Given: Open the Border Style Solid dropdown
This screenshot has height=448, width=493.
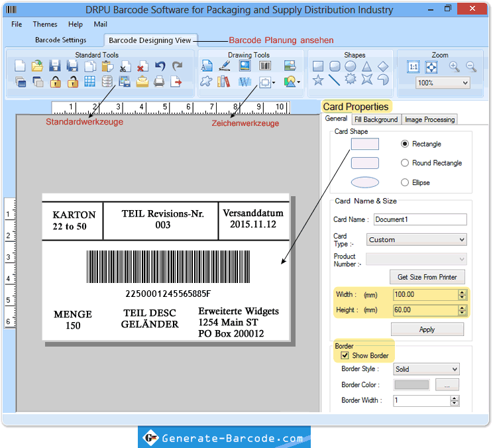Looking at the screenshot, I should point(426,369).
